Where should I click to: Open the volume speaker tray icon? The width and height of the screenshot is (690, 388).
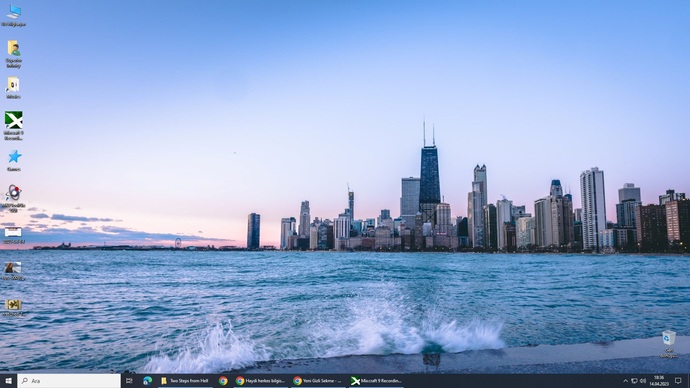(x=643, y=381)
